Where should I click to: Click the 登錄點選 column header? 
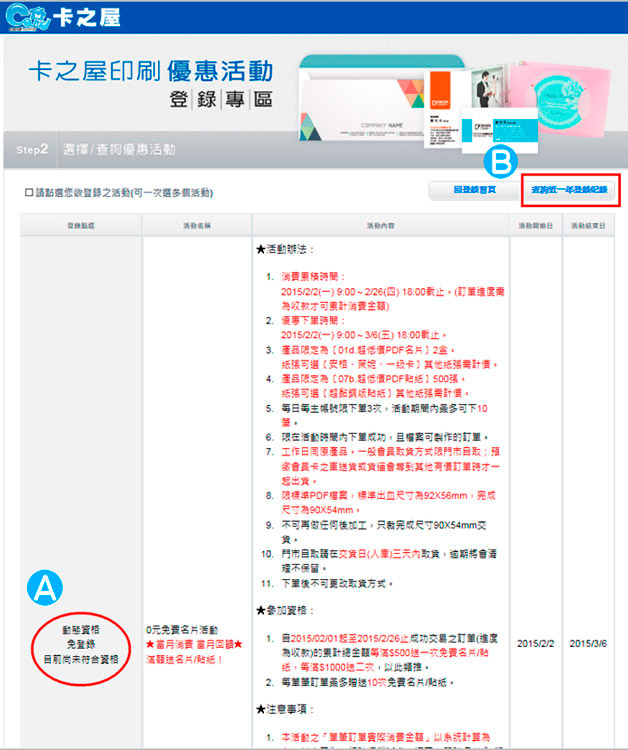[81, 225]
